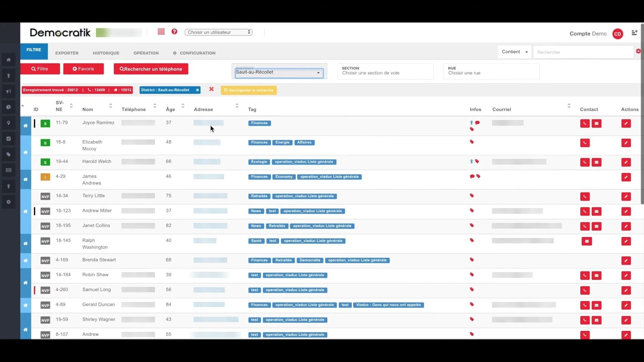Click the pink color square in the header
Image resolution: width=644 pixels, height=362 pixels.
[x=161, y=32]
